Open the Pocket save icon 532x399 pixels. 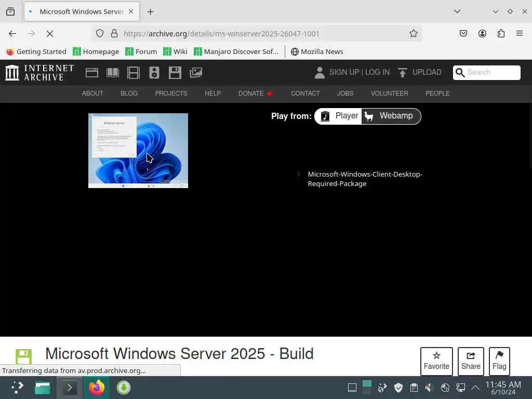(463, 33)
